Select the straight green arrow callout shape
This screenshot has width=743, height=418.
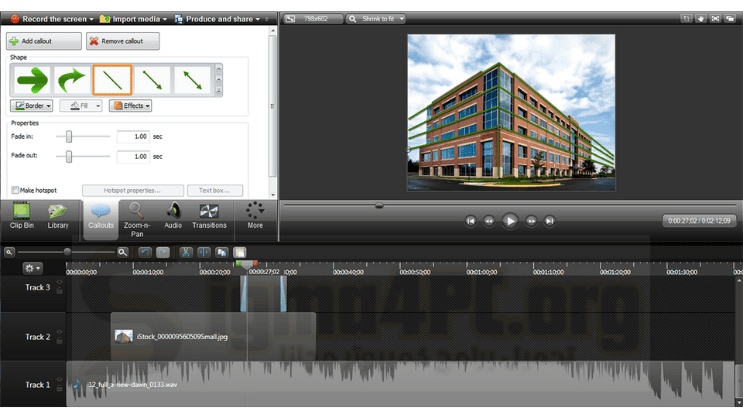coord(31,80)
